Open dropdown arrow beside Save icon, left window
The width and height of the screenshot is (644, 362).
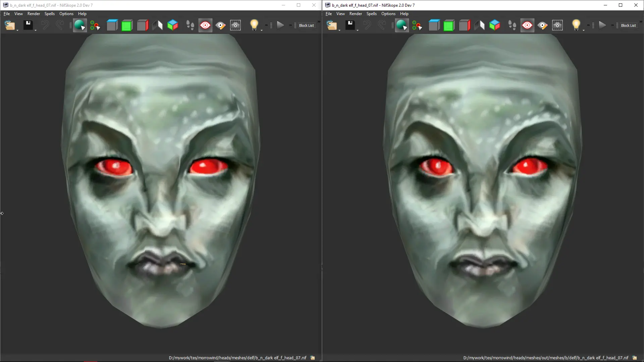(36, 31)
